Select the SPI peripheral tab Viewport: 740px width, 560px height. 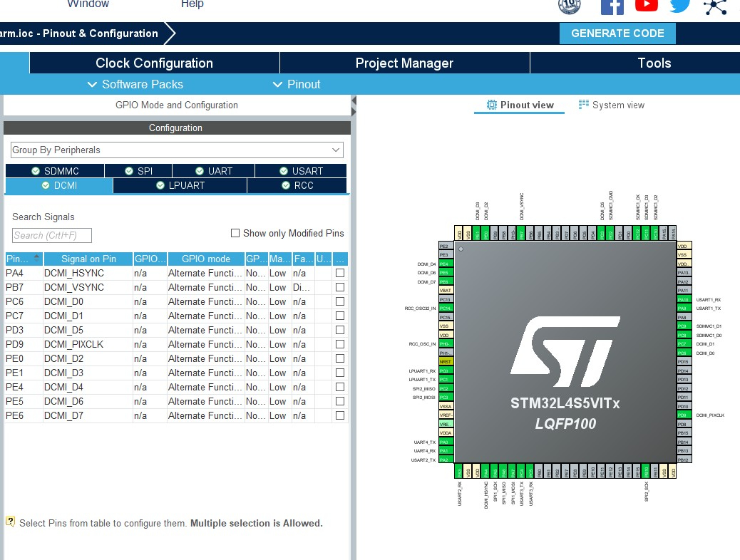[x=138, y=171]
